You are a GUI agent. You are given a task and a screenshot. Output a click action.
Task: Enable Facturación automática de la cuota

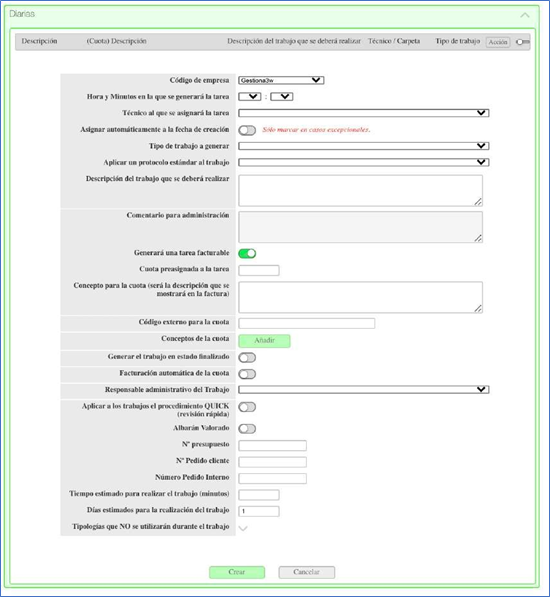click(x=247, y=374)
